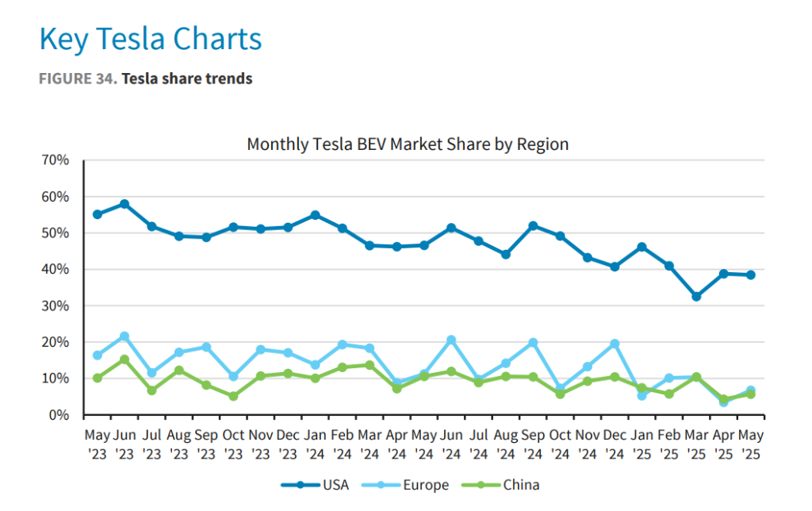Select China's Oct '23 data point

[x=233, y=396]
